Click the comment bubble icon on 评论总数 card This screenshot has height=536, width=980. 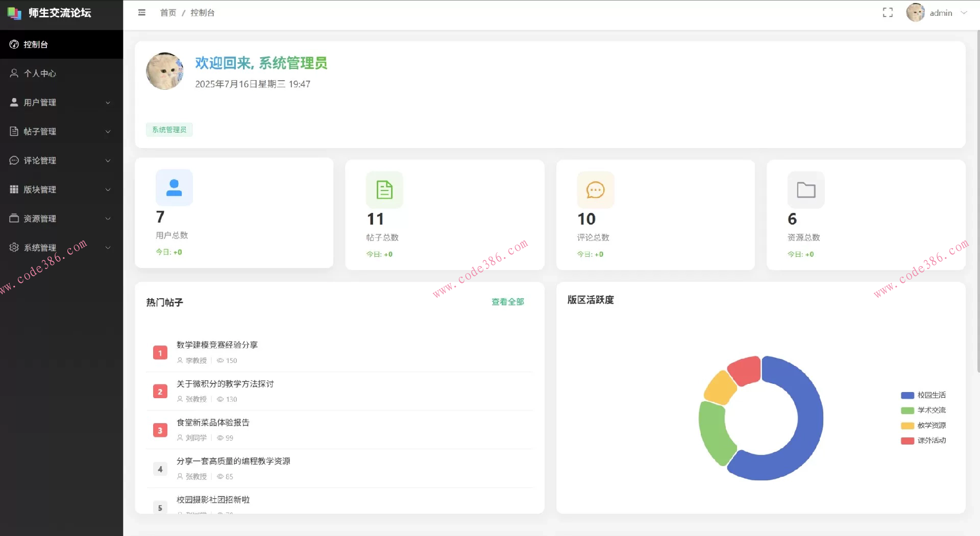595,190
